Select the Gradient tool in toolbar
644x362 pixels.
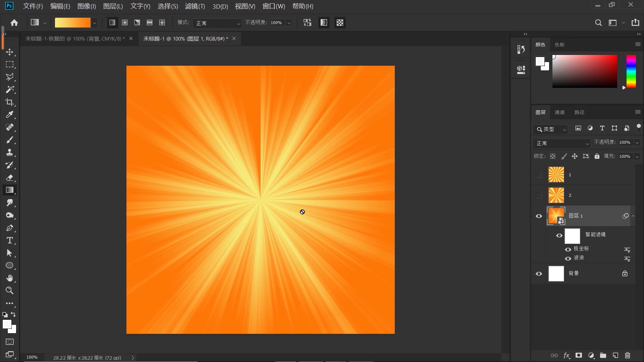tap(10, 190)
